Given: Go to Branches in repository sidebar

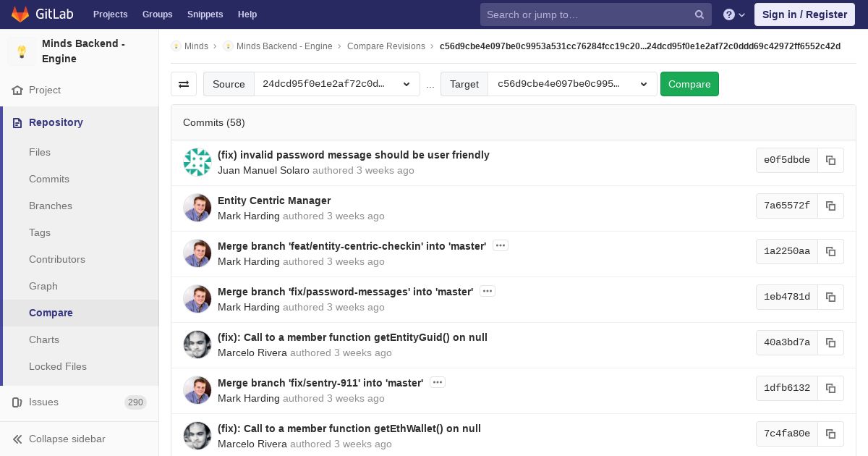Looking at the screenshot, I should 51,206.
